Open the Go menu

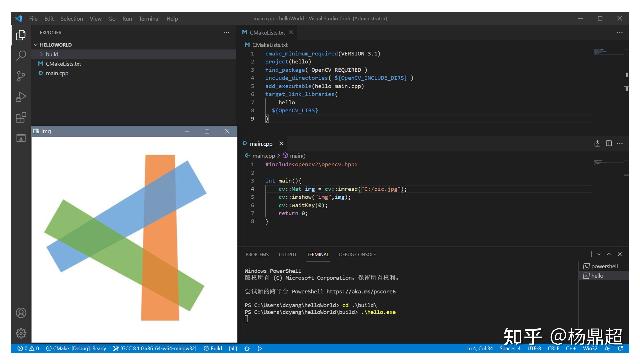coord(112,18)
